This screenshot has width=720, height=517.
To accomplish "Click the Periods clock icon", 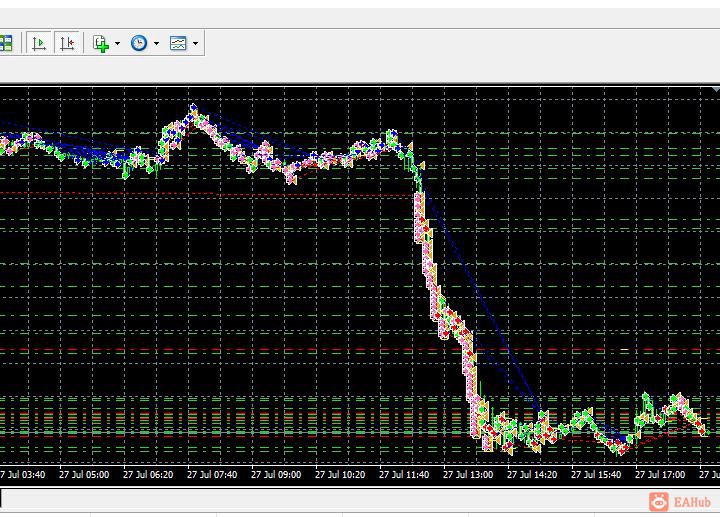I will [x=139, y=43].
